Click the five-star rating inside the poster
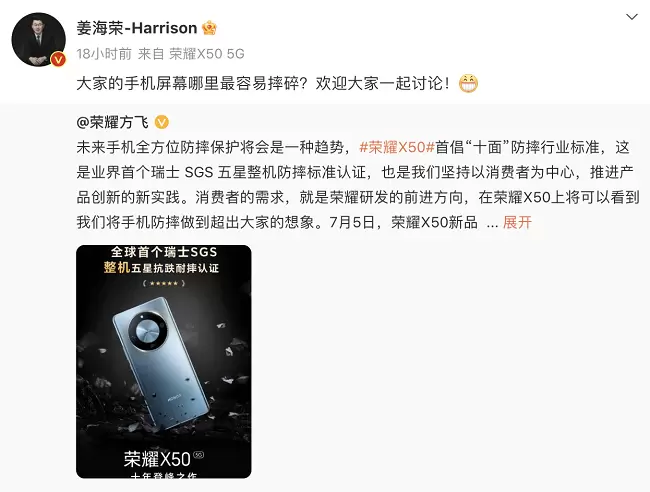650x492 pixels. pos(164,284)
